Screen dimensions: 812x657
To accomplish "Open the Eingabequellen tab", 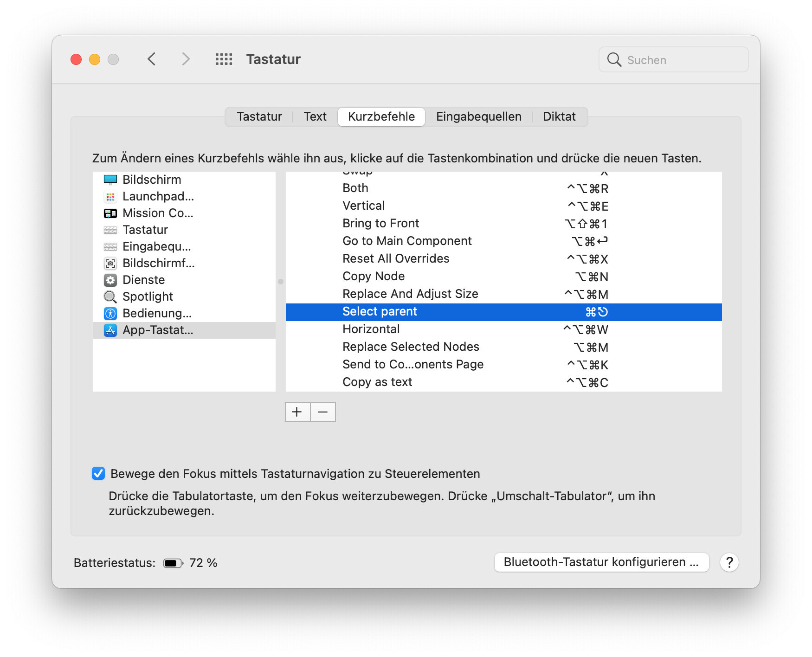I will click(x=479, y=116).
